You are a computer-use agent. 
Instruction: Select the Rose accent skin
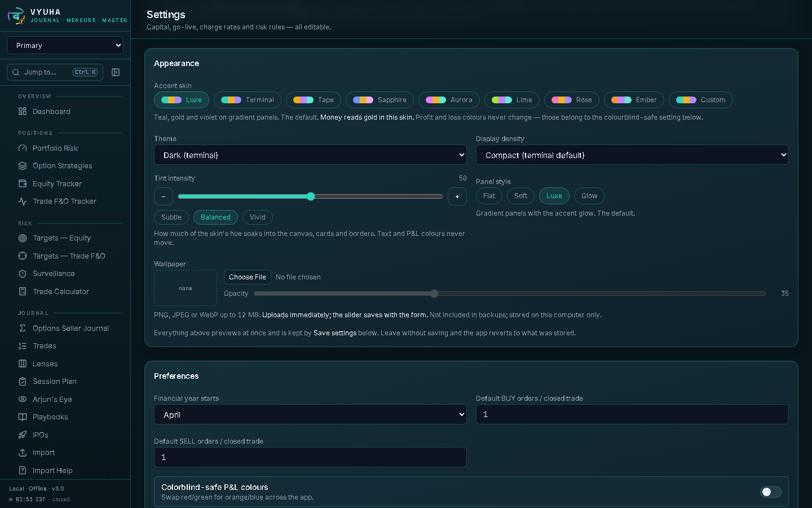[x=572, y=100]
